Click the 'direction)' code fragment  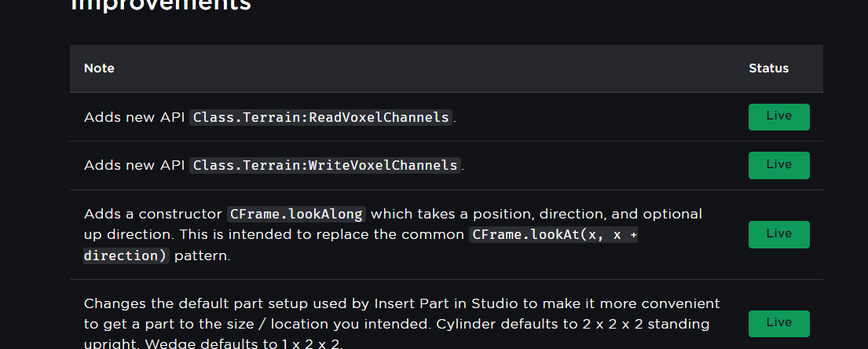[126, 255]
